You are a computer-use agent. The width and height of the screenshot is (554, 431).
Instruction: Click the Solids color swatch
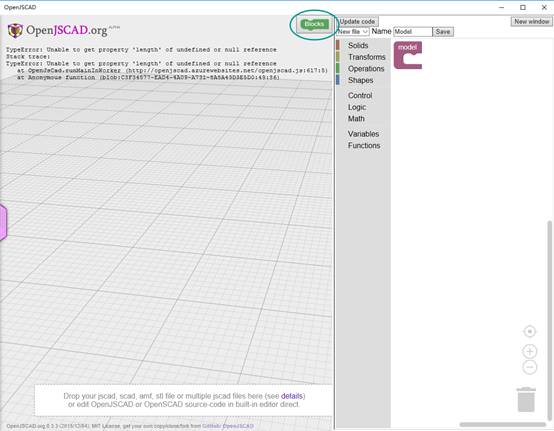[x=338, y=45]
